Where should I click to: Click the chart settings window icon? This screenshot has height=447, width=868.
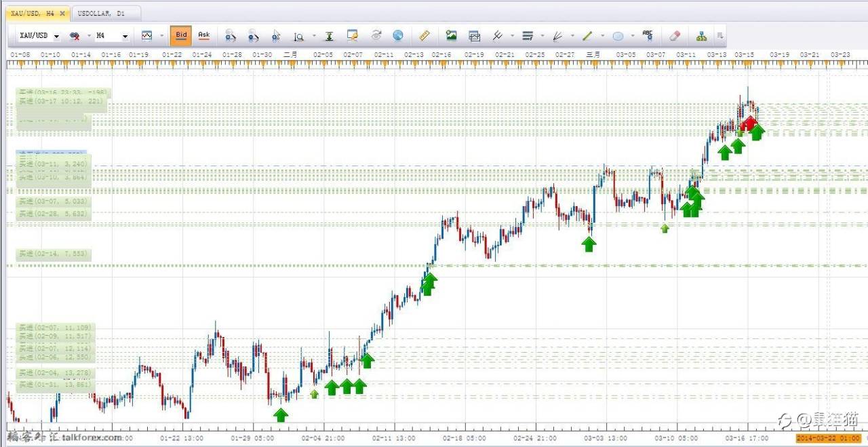click(x=353, y=35)
